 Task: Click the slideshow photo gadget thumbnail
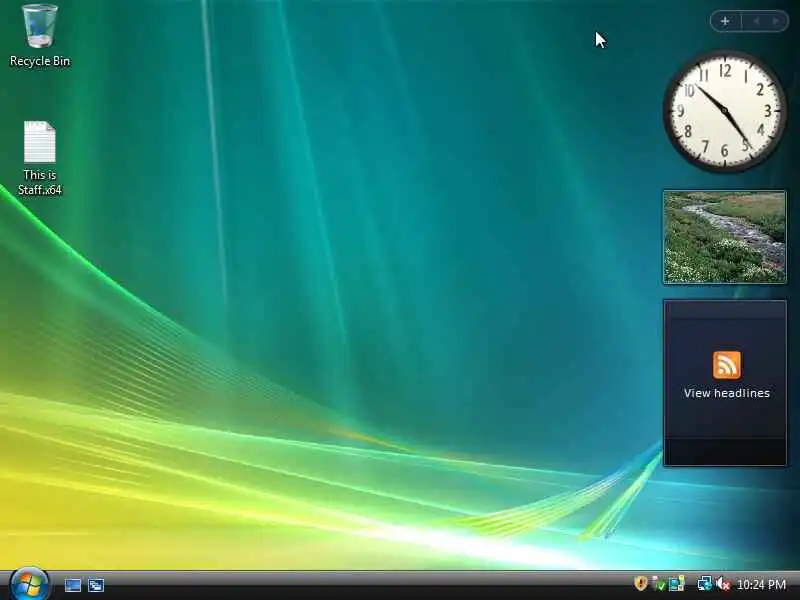coord(724,237)
